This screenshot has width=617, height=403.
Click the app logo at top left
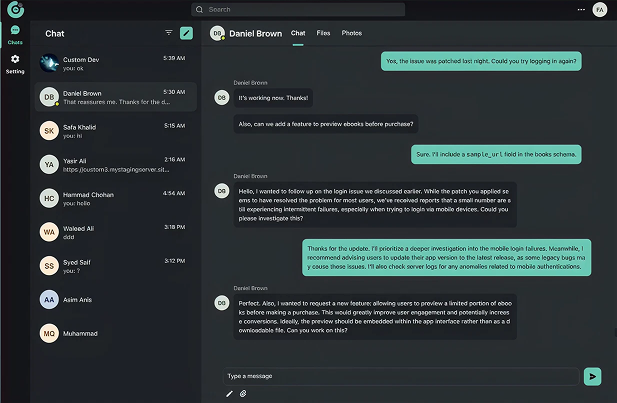pos(14,10)
